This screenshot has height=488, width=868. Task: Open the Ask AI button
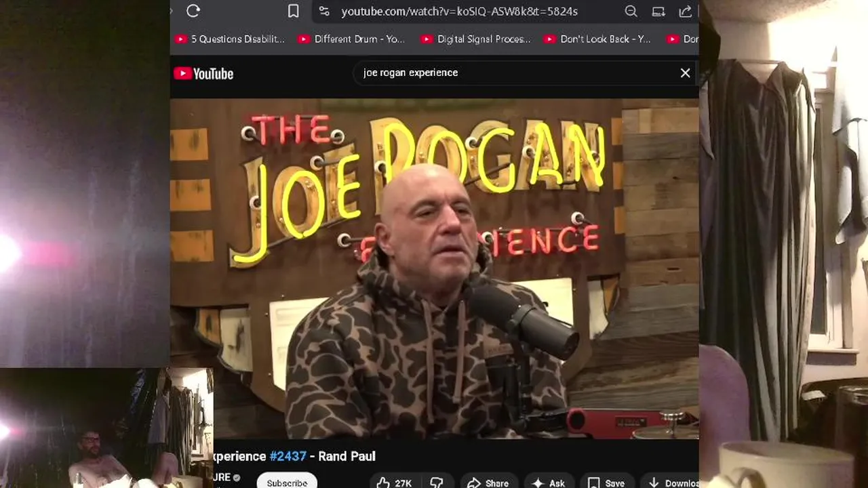click(549, 483)
